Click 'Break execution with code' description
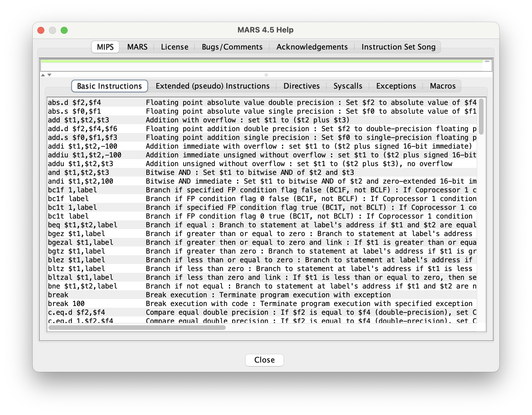This screenshot has width=532, height=415. coord(197,304)
